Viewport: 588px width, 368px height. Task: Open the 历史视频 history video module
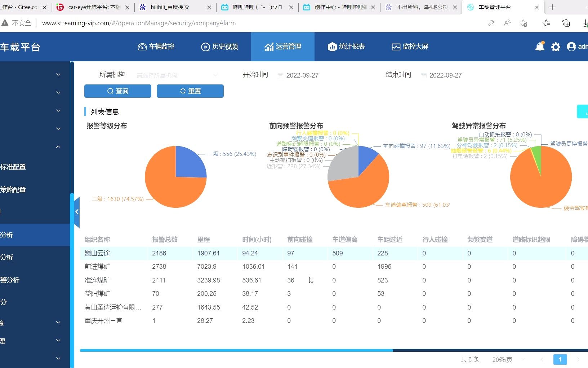point(219,47)
